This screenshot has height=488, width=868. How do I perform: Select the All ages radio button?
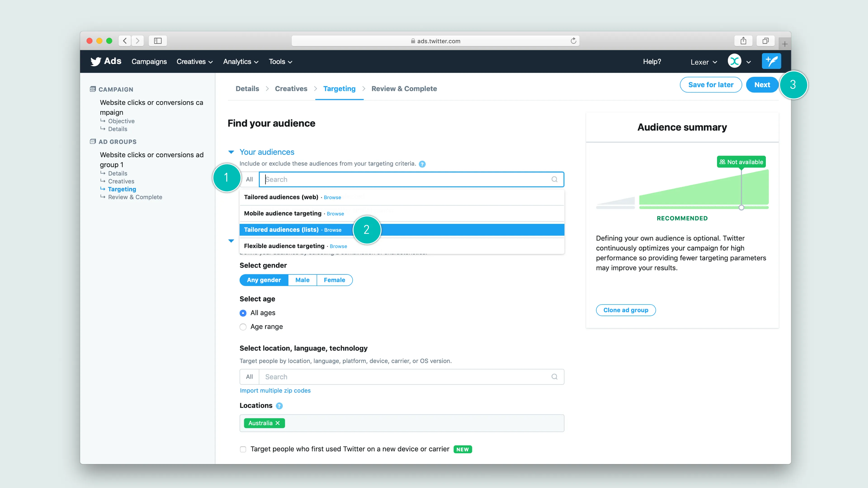point(243,313)
